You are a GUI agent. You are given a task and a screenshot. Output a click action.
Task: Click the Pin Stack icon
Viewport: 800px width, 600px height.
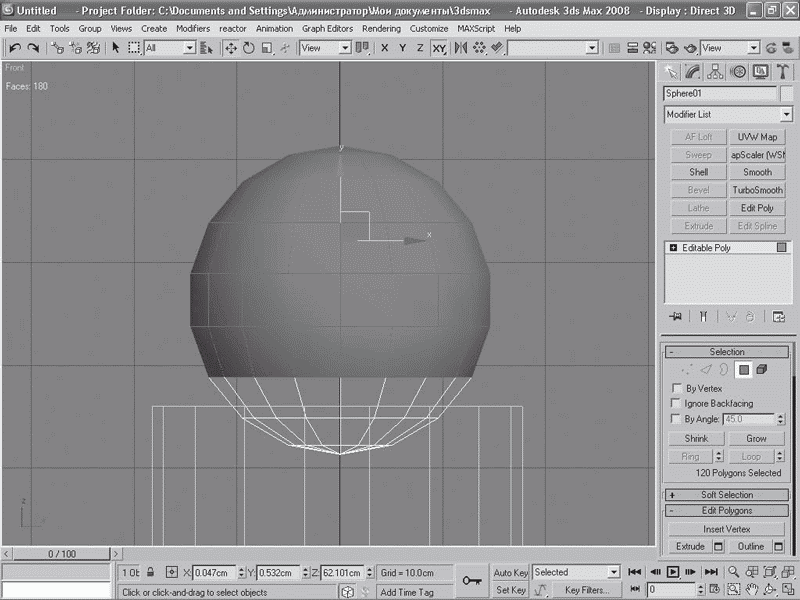(x=676, y=316)
